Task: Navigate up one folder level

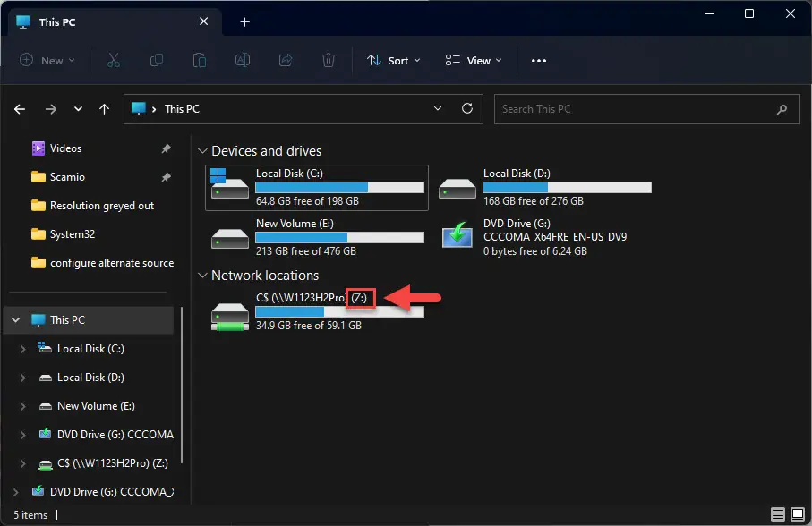Action: [104, 108]
